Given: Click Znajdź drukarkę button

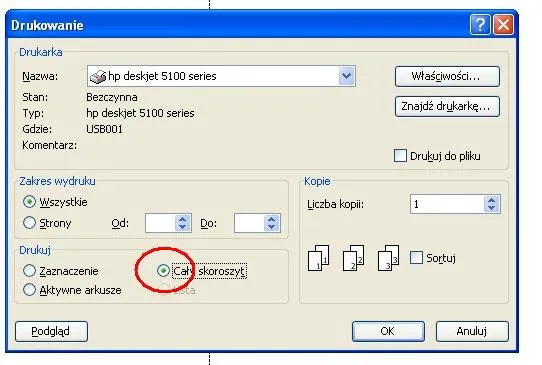Looking at the screenshot, I should [x=447, y=106].
